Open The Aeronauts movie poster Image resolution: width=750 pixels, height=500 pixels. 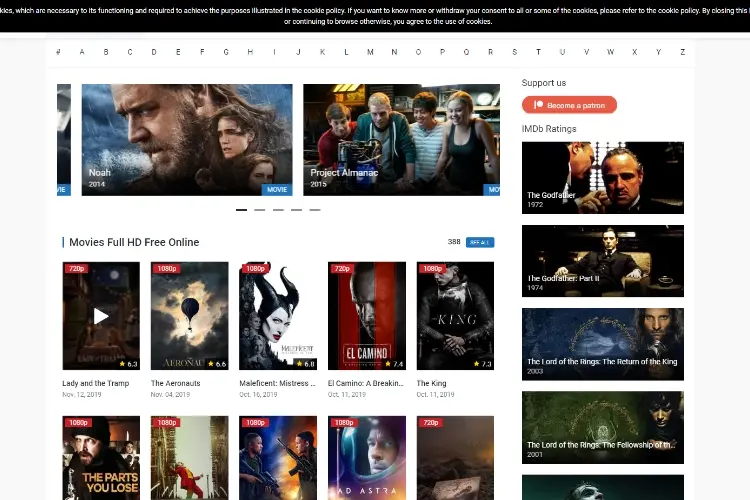click(189, 316)
